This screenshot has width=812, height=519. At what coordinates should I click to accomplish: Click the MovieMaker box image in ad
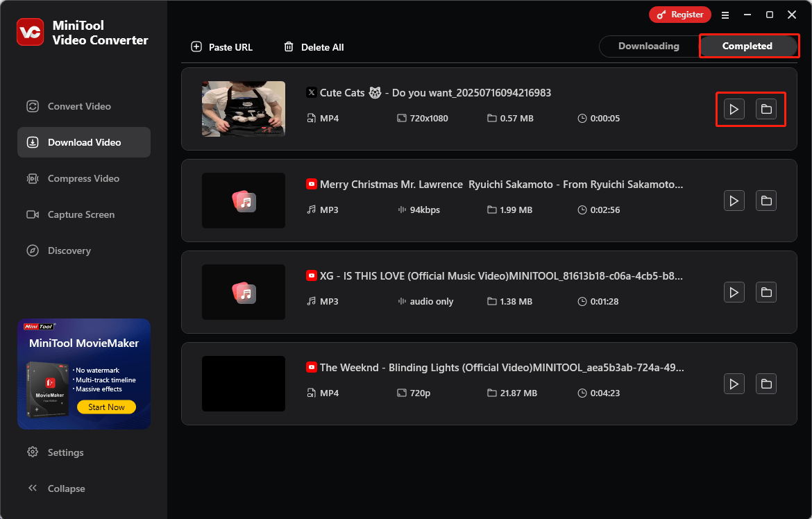47,389
